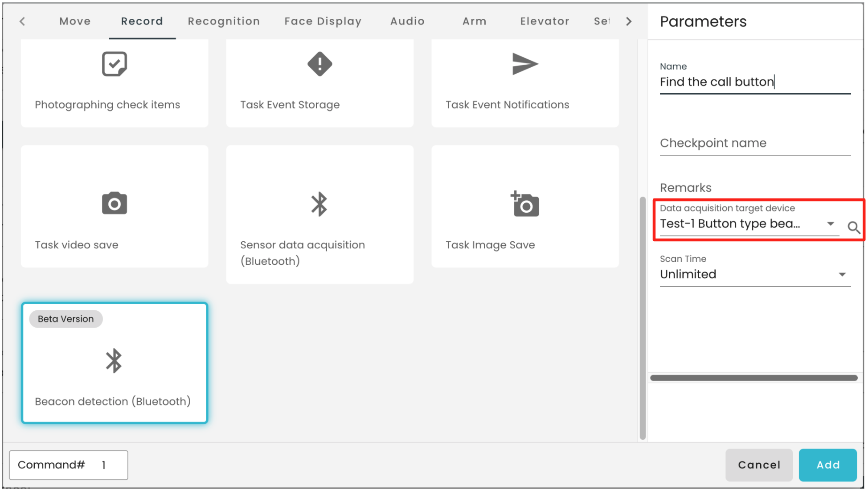Select the Photographing check items icon
868x491 pixels.
click(x=115, y=64)
